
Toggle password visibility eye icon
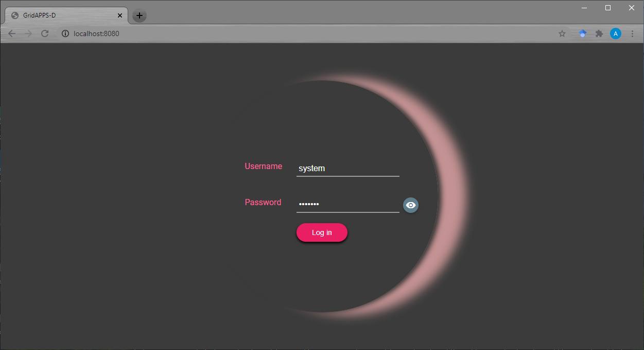[411, 205]
